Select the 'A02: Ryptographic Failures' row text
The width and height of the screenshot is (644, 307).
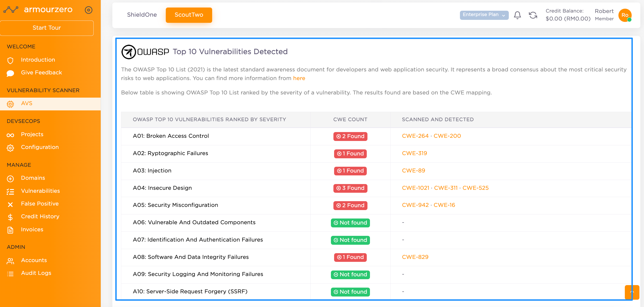[x=170, y=153]
